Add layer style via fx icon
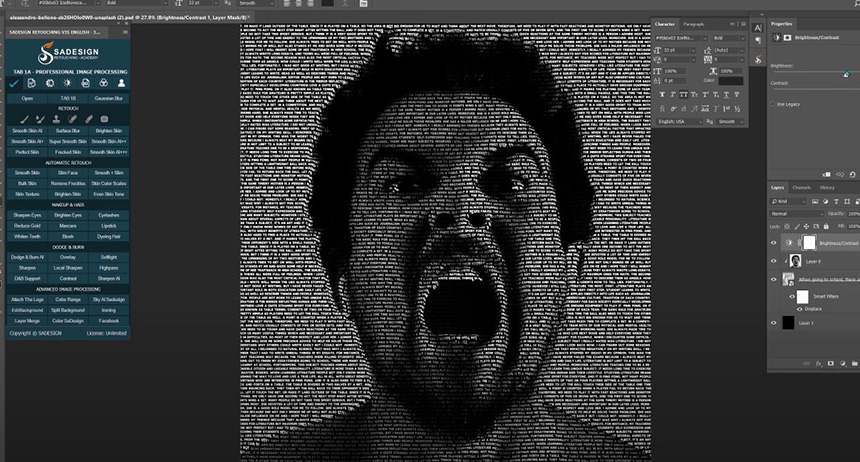The height and width of the screenshot is (462, 860). tap(818, 364)
